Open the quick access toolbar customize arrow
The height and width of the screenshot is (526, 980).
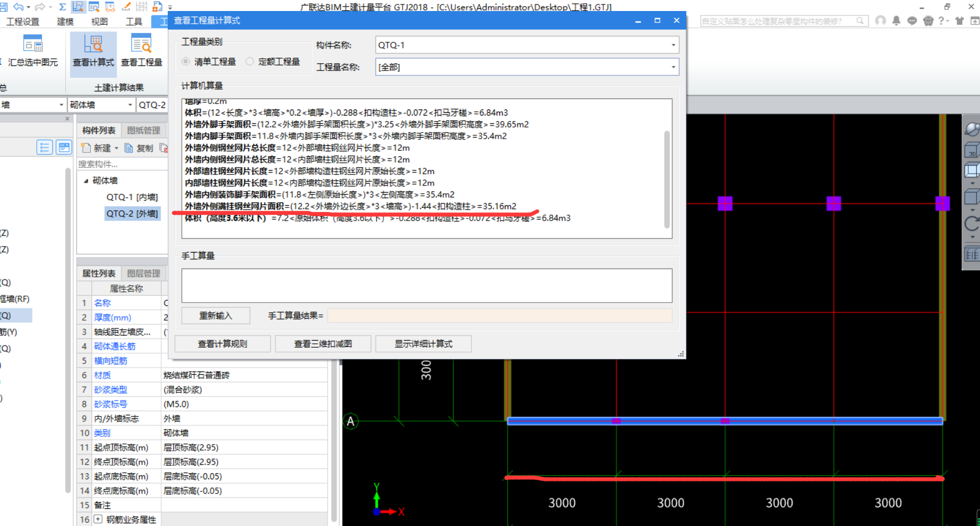click(170, 7)
